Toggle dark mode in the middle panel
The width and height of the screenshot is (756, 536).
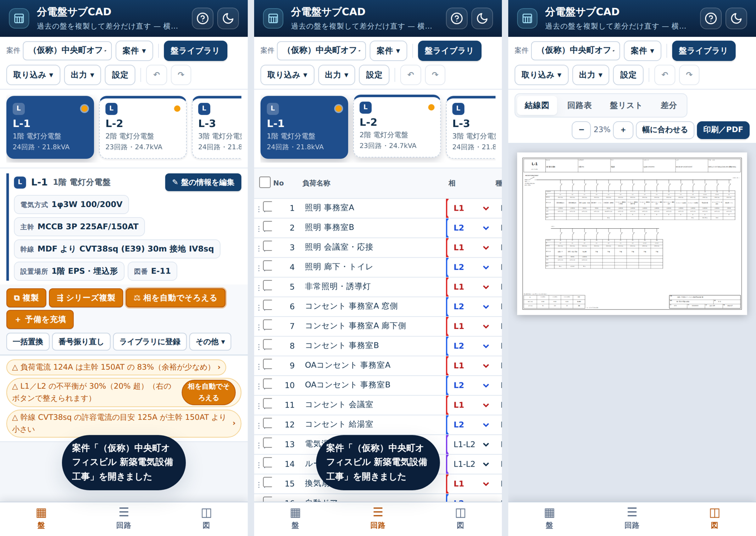pyautogui.click(x=482, y=19)
